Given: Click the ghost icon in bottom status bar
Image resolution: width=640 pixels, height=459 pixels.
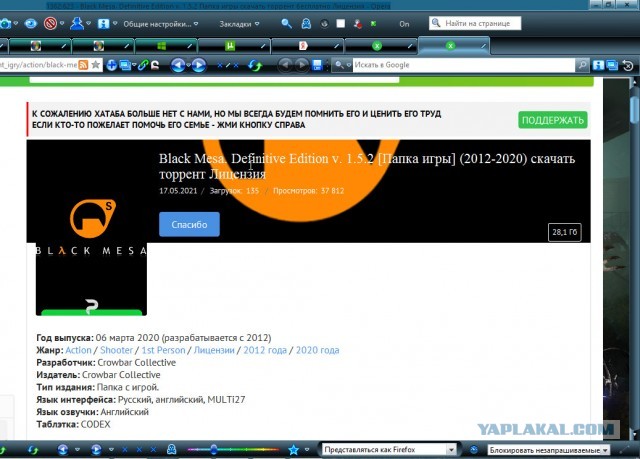Looking at the screenshot, I should click(x=171, y=450).
